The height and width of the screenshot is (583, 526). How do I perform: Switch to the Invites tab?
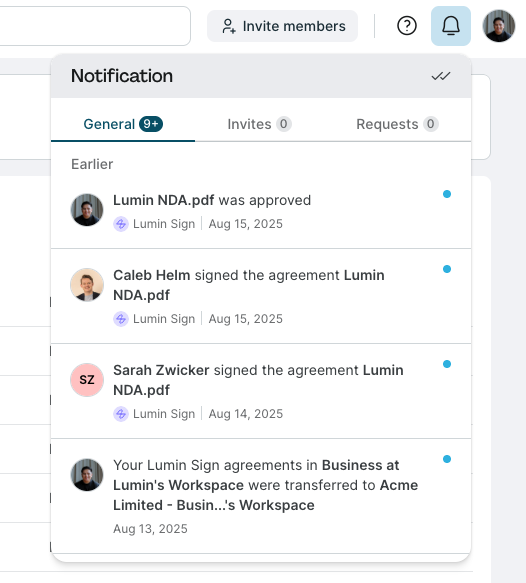(x=259, y=124)
